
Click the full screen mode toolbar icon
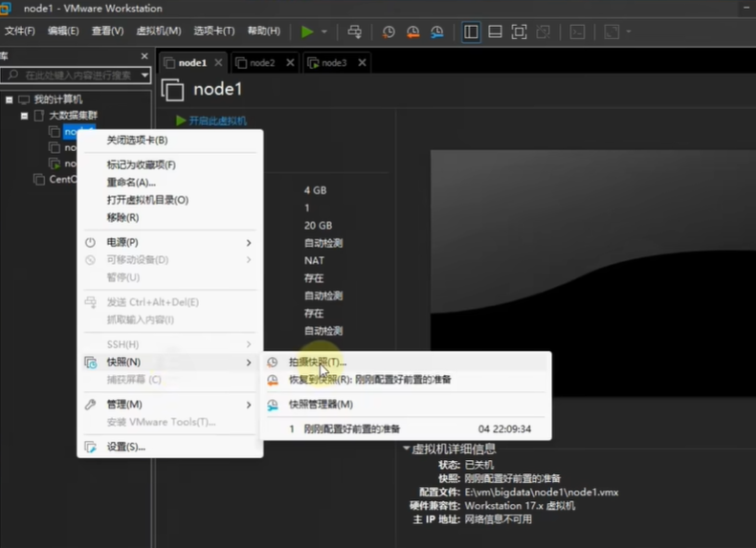click(519, 32)
